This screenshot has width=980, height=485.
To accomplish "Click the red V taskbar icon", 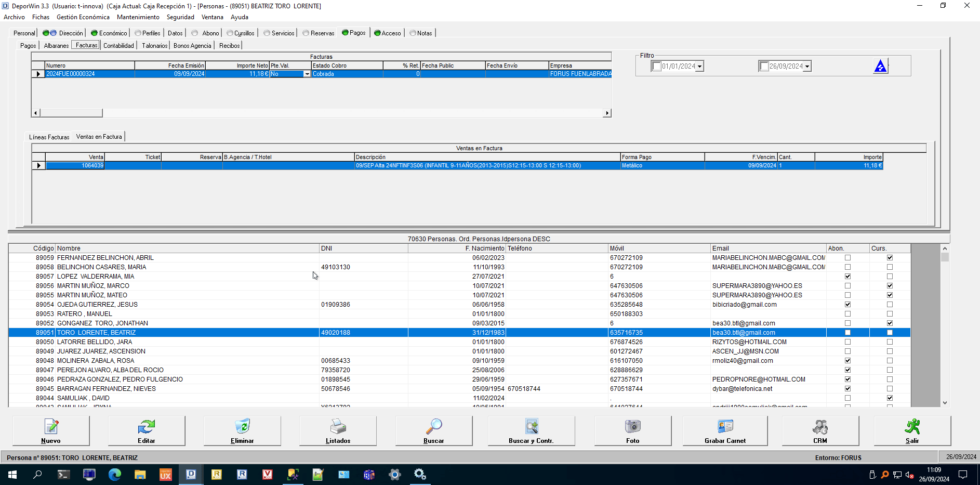I will (x=267, y=474).
